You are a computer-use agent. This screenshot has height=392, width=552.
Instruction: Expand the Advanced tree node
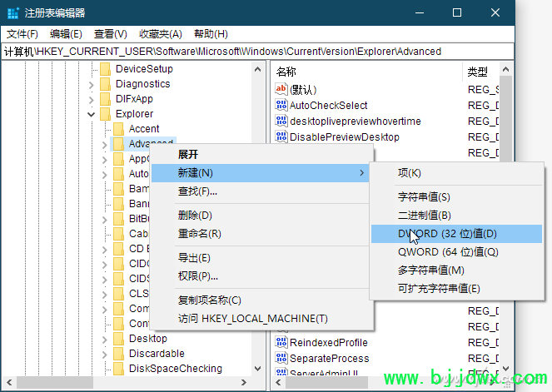tap(105, 145)
